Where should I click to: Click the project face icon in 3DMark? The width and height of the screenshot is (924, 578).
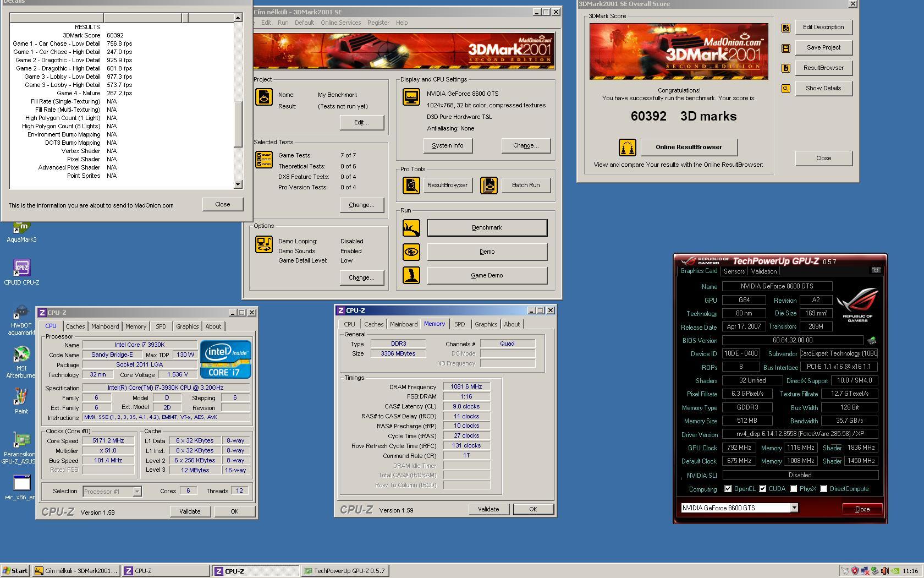click(x=264, y=97)
